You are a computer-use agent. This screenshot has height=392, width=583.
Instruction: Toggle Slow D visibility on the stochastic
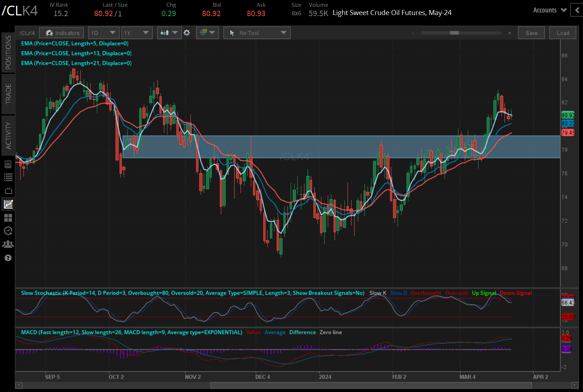tap(398, 293)
